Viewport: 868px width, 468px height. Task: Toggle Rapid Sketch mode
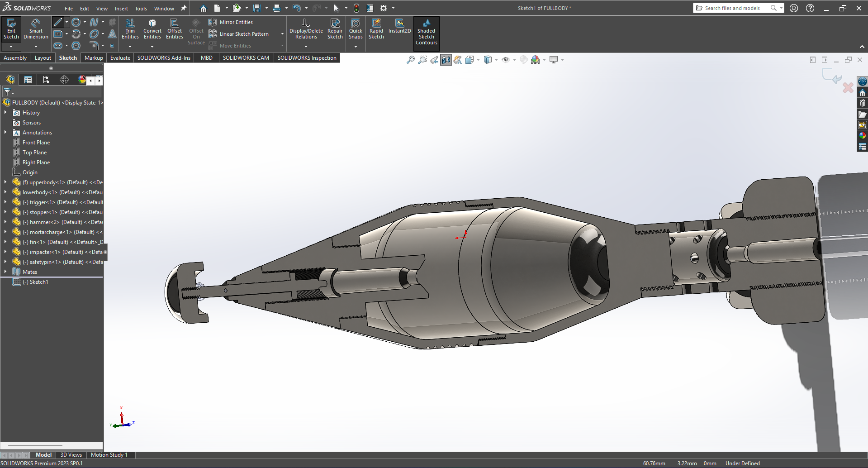point(376,29)
